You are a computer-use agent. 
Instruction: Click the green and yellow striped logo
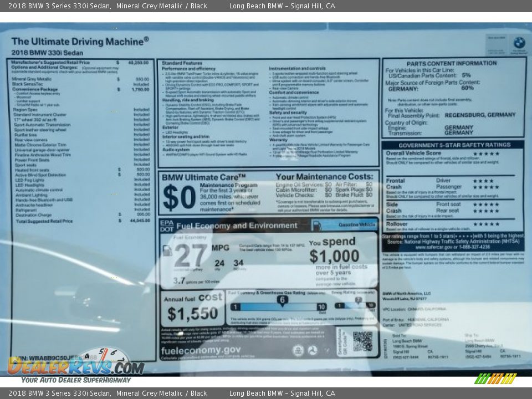pyautogui.click(x=495, y=378)
